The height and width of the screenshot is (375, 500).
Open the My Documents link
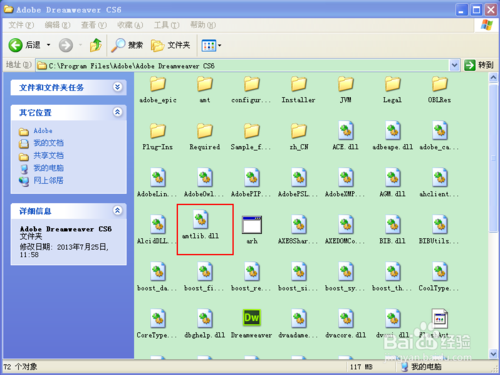point(48,143)
